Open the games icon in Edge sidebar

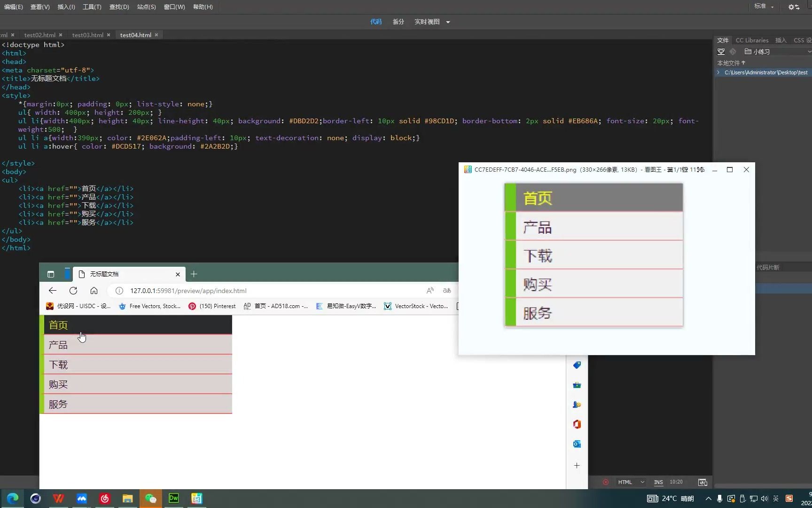point(577,405)
